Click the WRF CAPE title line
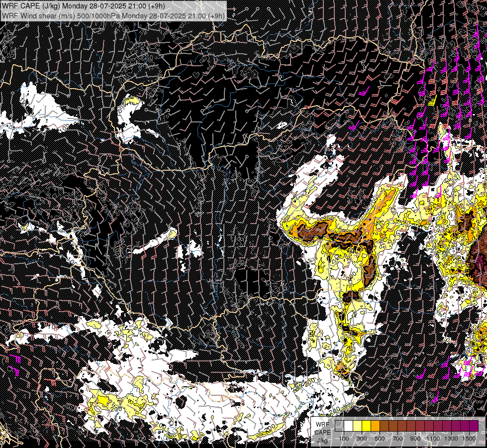The width and height of the screenshot is (487, 448). coord(83,6)
